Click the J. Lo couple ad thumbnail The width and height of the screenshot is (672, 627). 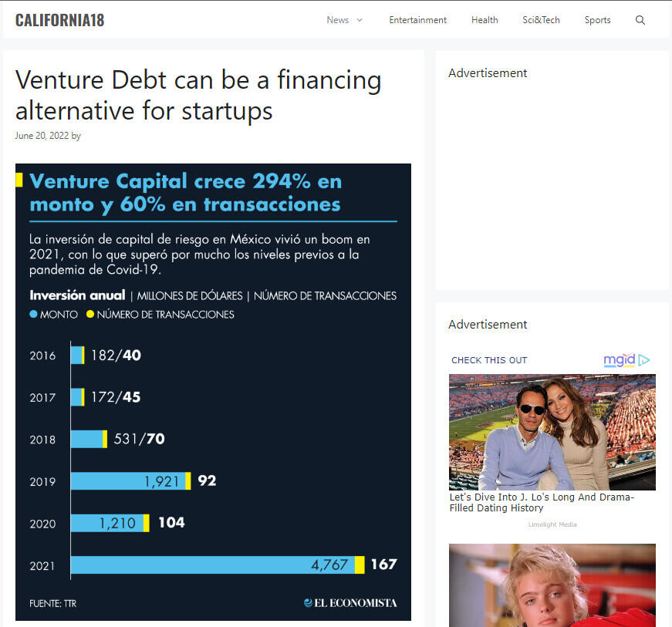coord(552,432)
